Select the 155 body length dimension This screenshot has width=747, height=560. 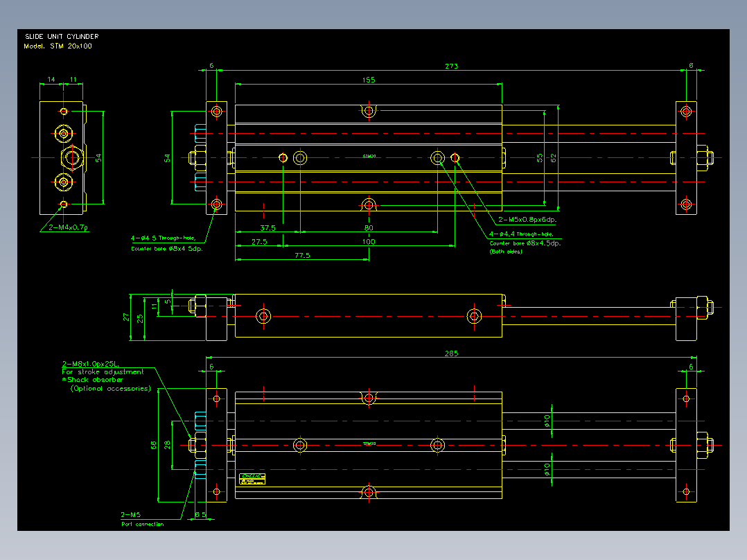(369, 80)
